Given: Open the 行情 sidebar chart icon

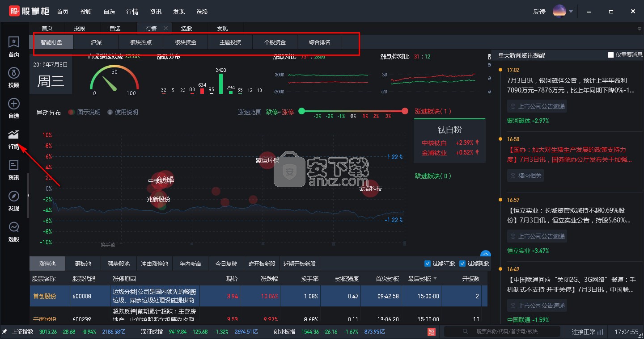Looking at the screenshot, I should point(14,134).
